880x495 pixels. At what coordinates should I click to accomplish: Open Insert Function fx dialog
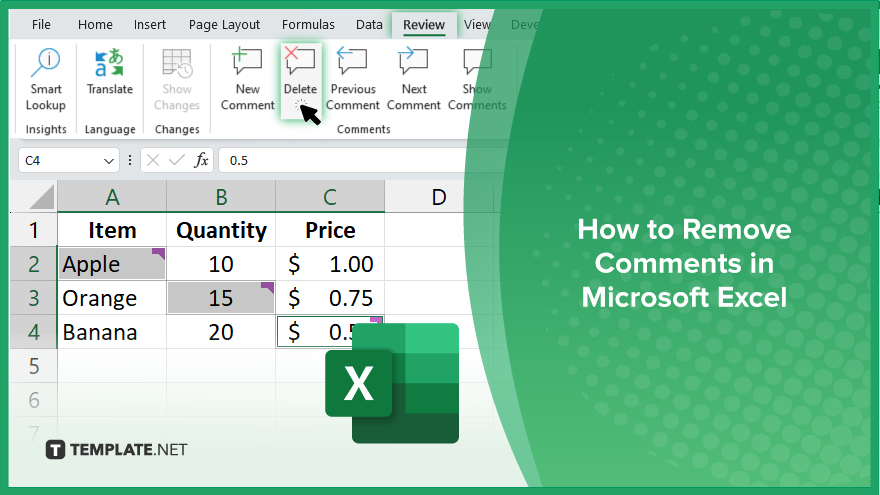[x=201, y=161]
